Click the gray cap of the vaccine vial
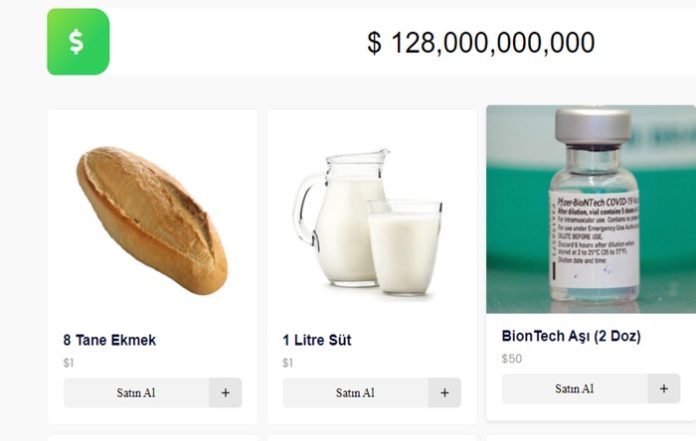The height and width of the screenshot is (441, 696). pos(593,125)
